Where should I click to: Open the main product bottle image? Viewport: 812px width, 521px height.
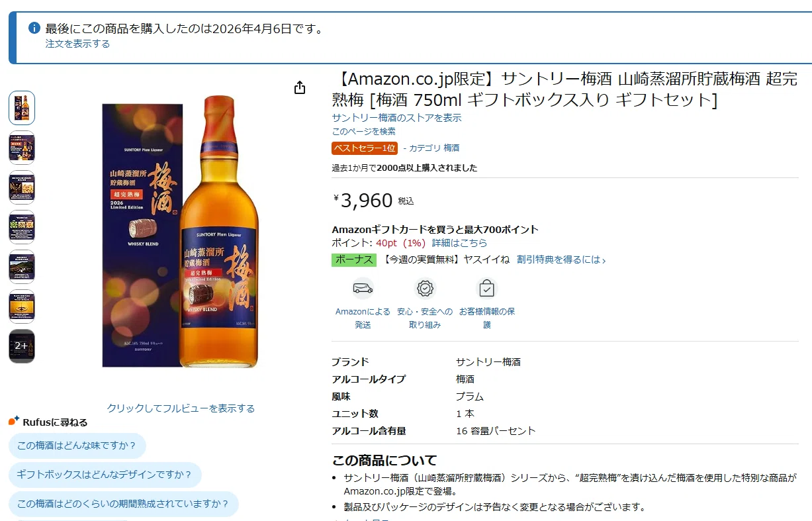coord(180,232)
